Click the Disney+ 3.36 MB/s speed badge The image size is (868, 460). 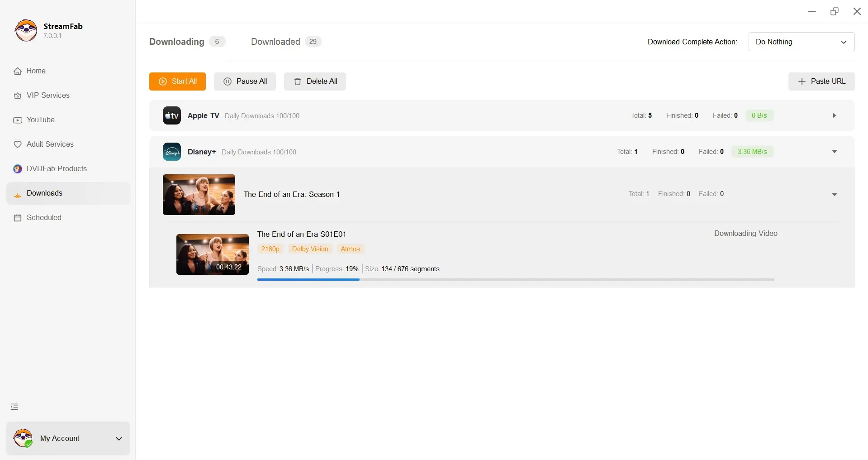click(x=752, y=152)
